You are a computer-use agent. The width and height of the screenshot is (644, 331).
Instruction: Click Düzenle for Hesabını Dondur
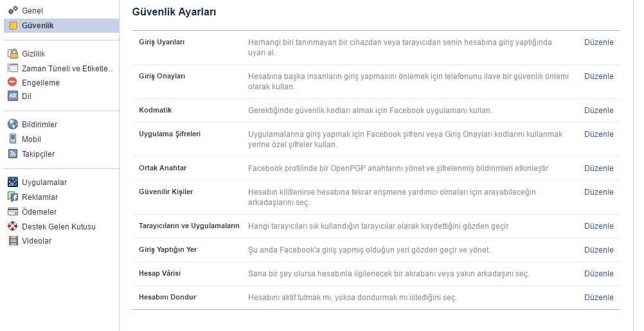point(599,298)
